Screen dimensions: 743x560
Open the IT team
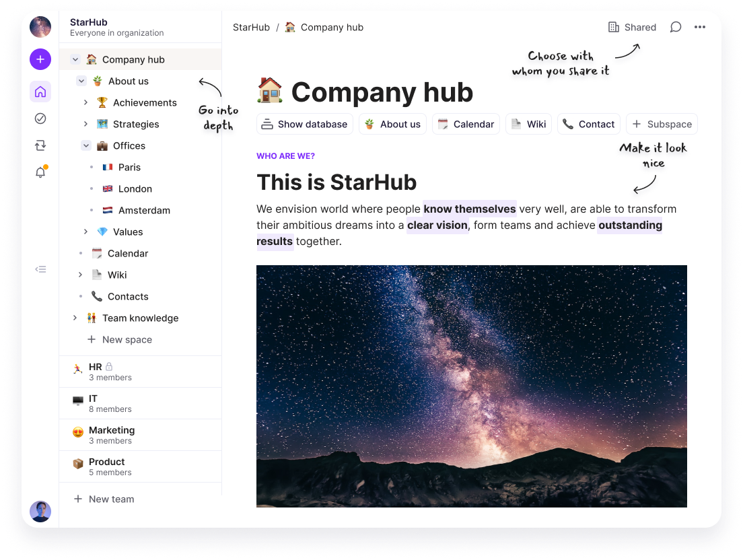(140, 403)
